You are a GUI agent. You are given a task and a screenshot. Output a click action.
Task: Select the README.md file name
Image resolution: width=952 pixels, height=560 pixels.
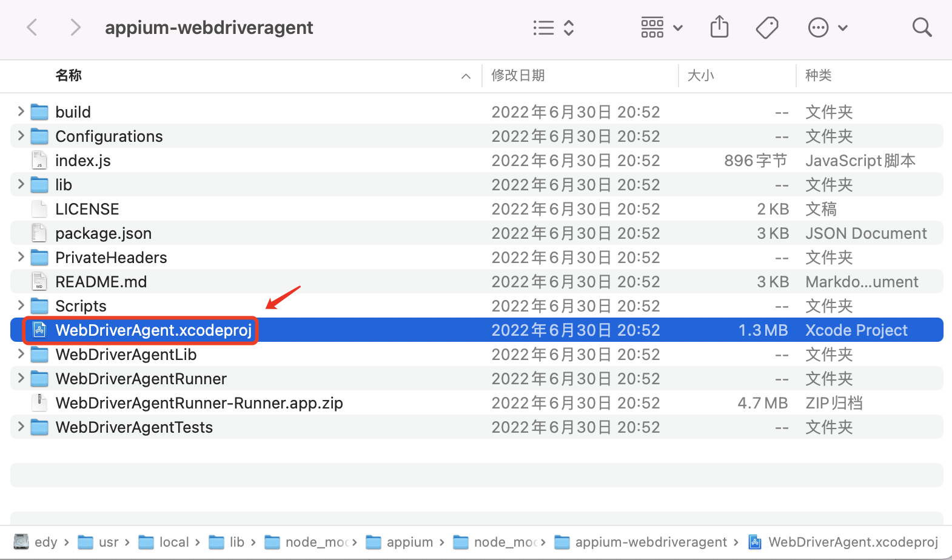[101, 282]
